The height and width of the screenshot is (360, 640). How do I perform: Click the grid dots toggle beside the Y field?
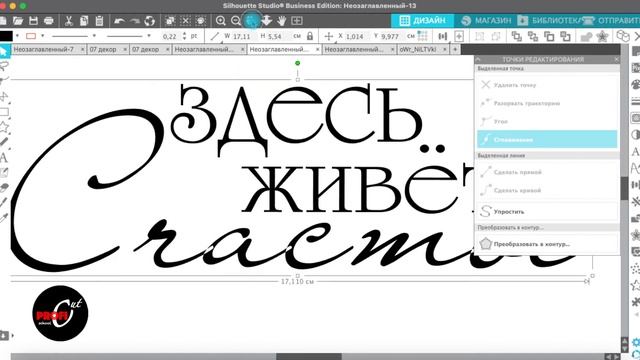422,36
